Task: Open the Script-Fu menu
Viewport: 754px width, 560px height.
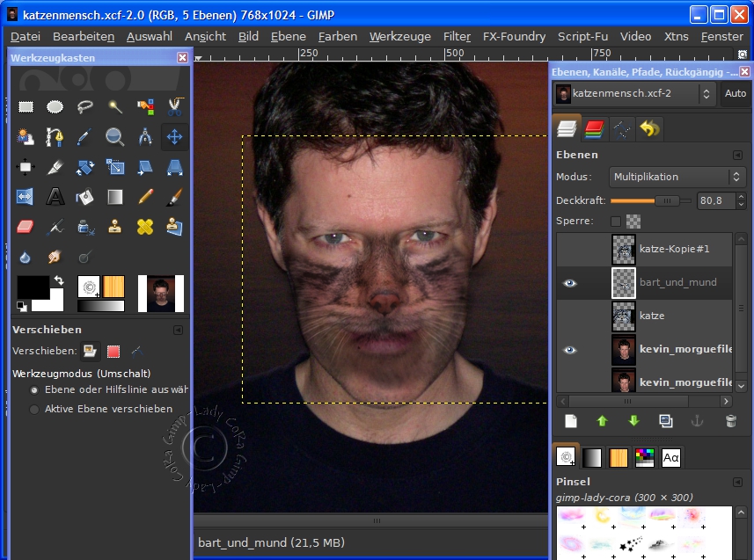Action: click(x=582, y=37)
